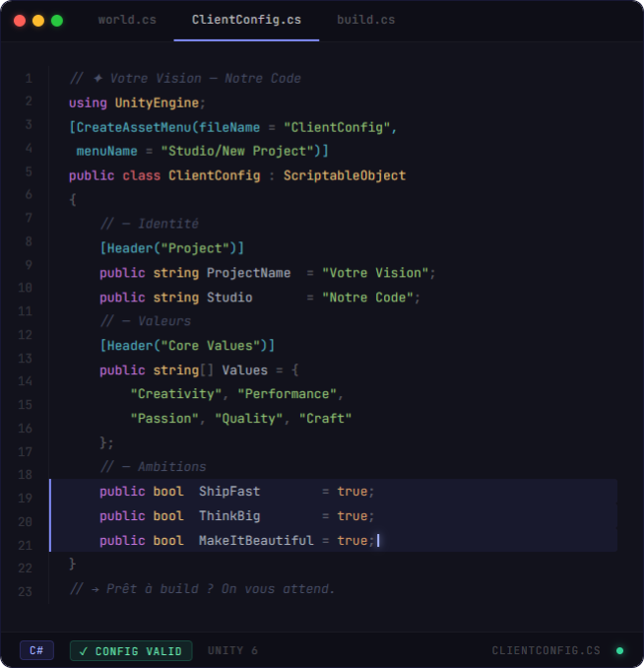Switch to the world.cs tab
This screenshot has height=668, width=644.
[128, 20]
